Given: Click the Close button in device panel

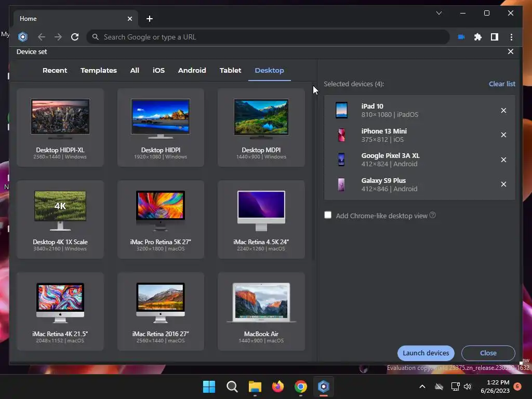Looking at the screenshot, I should (488, 353).
